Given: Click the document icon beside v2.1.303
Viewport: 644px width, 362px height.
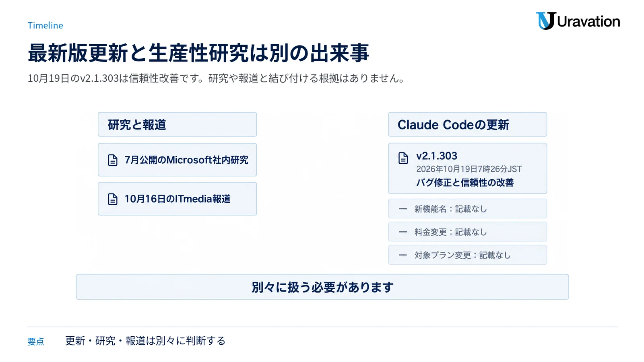Looking at the screenshot, I should [403, 158].
